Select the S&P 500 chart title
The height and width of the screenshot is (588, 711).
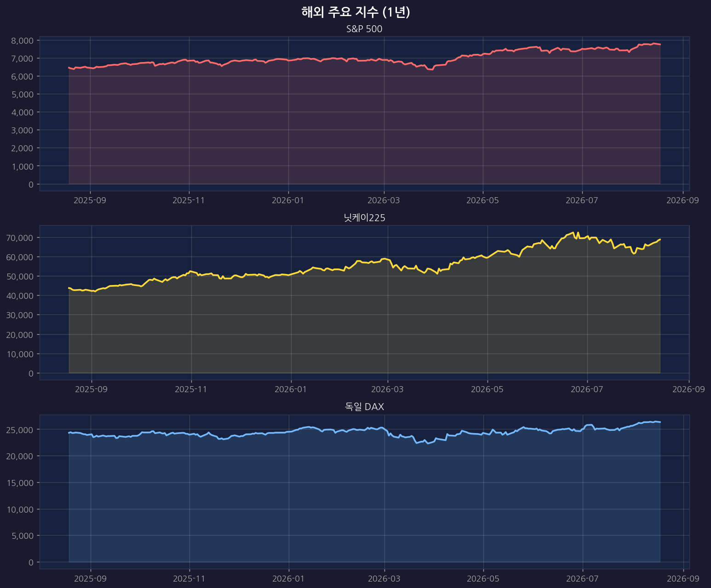pos(364,29)
